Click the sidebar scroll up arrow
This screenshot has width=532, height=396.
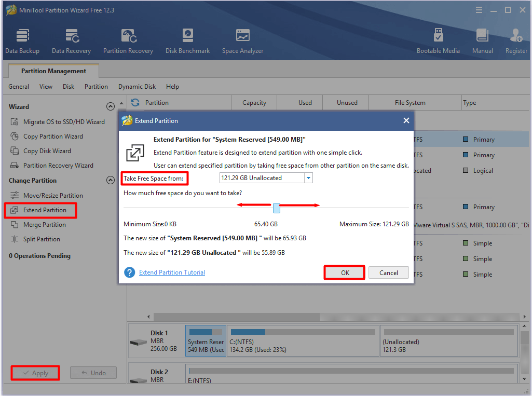pyautogui.click(x=121, y=103)
